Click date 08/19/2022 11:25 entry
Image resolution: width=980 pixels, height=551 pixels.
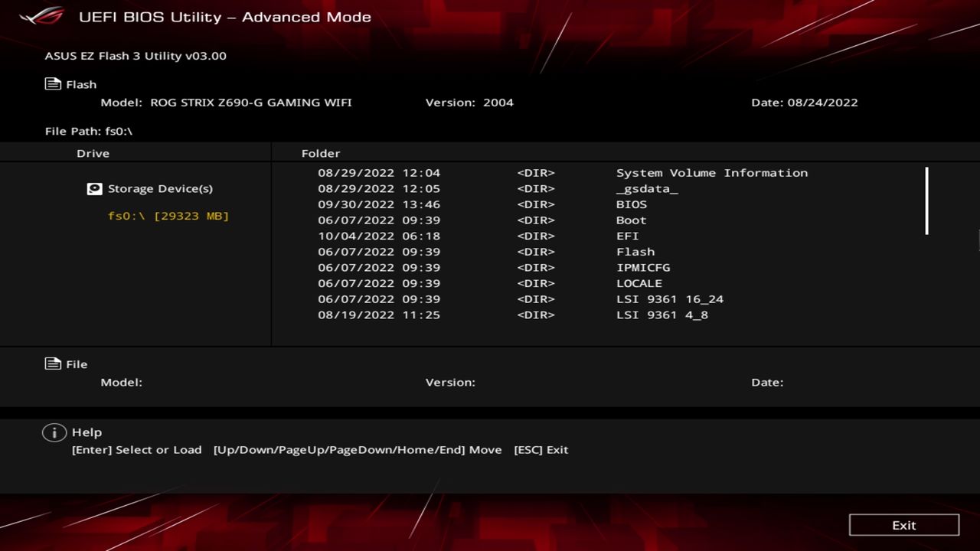tap(379, 315)
